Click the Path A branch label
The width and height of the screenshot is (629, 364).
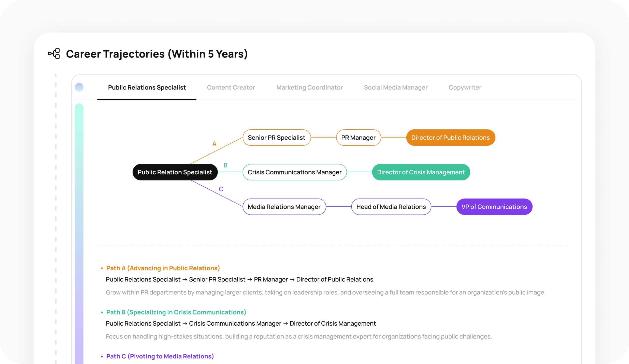tap(214, 144)
